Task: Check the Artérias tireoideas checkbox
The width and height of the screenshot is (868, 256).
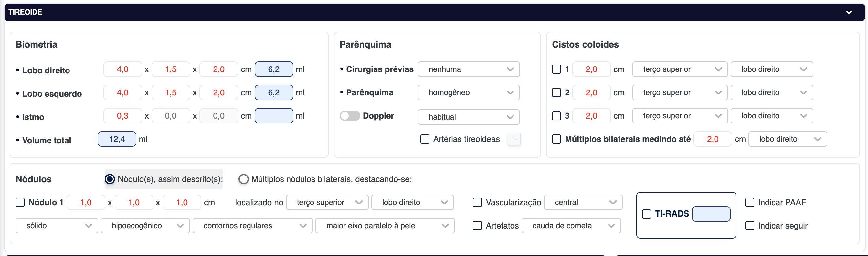Action: pos(425,139)
